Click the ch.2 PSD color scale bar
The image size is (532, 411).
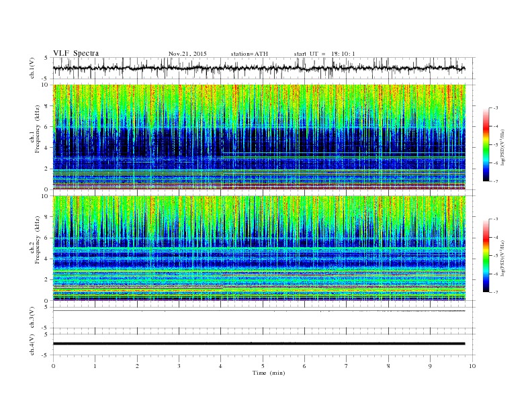tap(486, 255)
